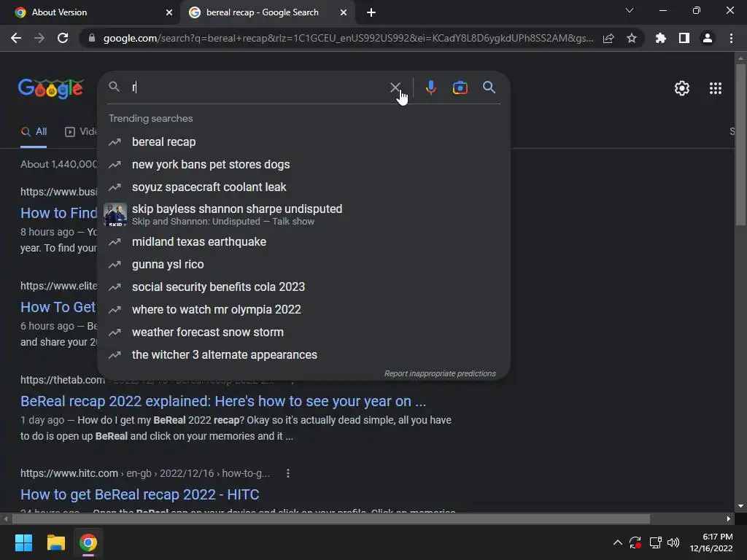Click the horizontal page scrollbar
This screenshot has width=747, height=560.
point(330,518)
